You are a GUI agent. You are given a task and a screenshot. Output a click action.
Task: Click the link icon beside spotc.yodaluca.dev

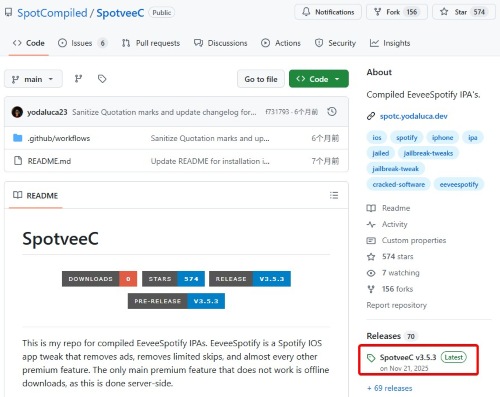[x=371, y=116]
